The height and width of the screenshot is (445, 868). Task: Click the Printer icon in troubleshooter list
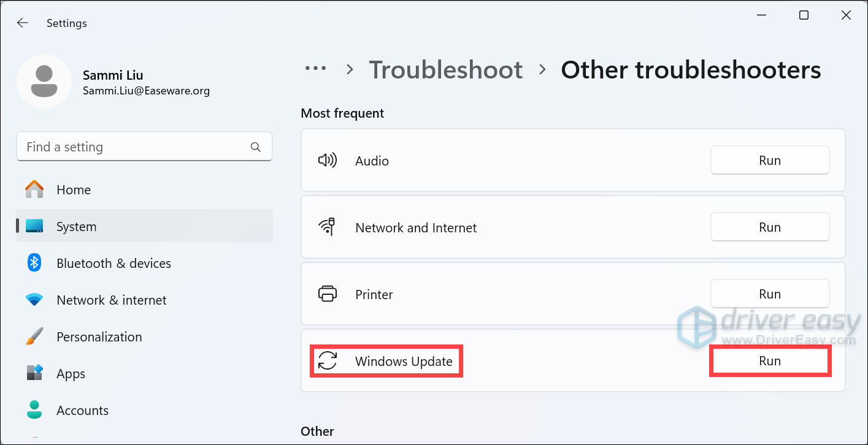click(x=328, y=294)
